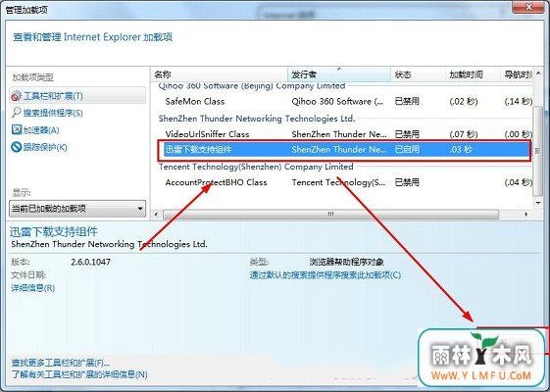Viewport: 550px width, 392px height.
Task: Select the 迅雷下载支持组件 highlighted row
Action: click(x=345, y=150)
